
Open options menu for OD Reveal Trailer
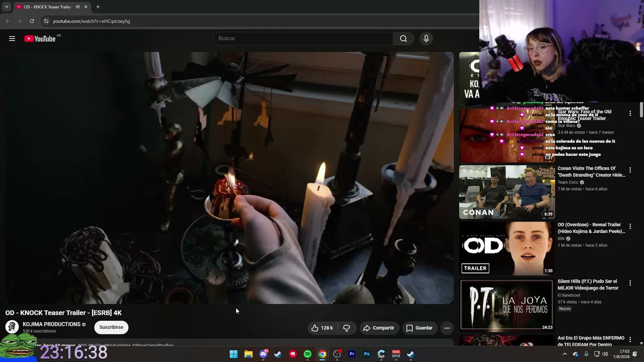point(630,226)
